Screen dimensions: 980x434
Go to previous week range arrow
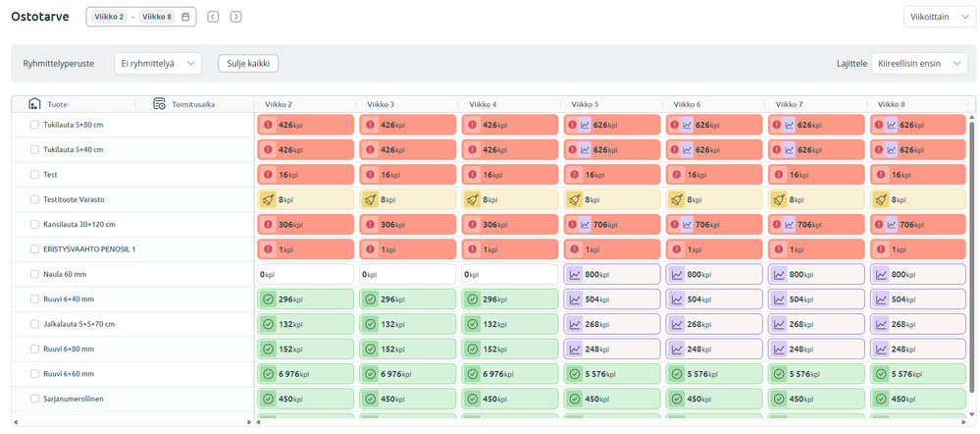(x=213, y=17)
